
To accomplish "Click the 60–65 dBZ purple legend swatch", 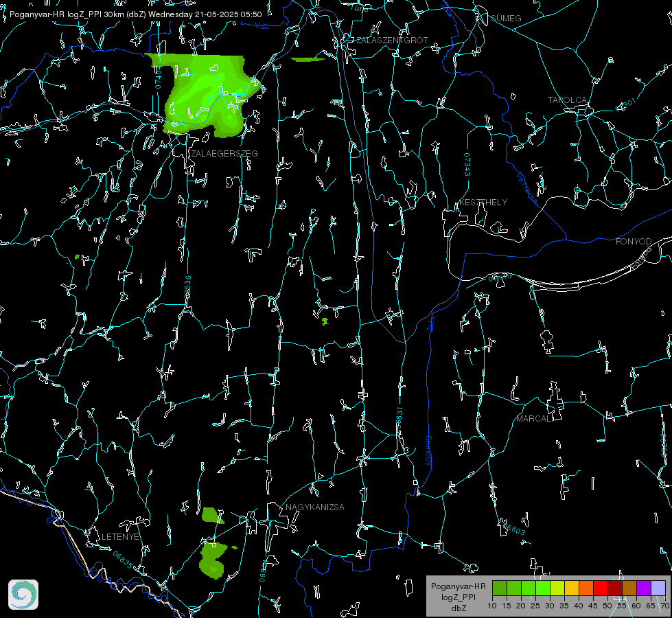I will (644, 588).
